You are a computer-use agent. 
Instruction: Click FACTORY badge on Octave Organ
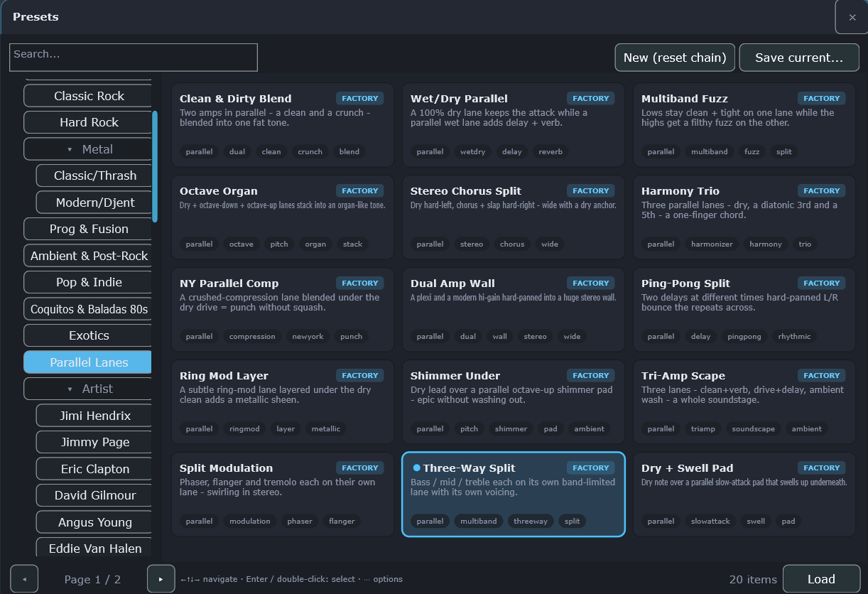360,190
